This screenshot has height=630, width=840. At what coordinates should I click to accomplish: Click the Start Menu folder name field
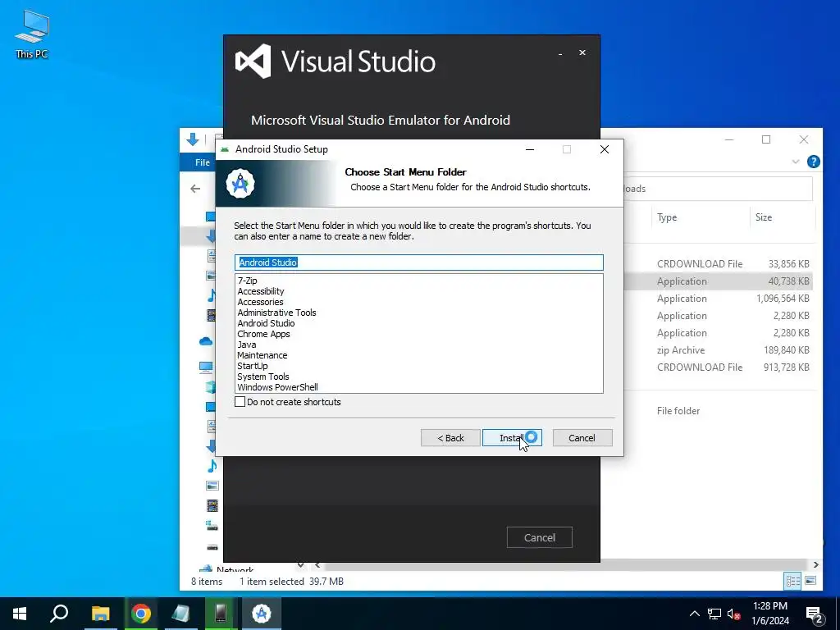coord(419,262)
